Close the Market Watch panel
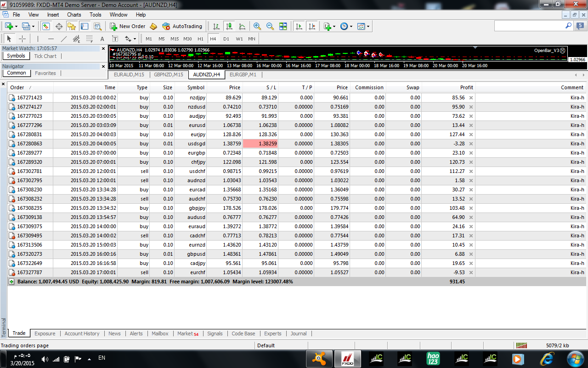 coord(103,48)
